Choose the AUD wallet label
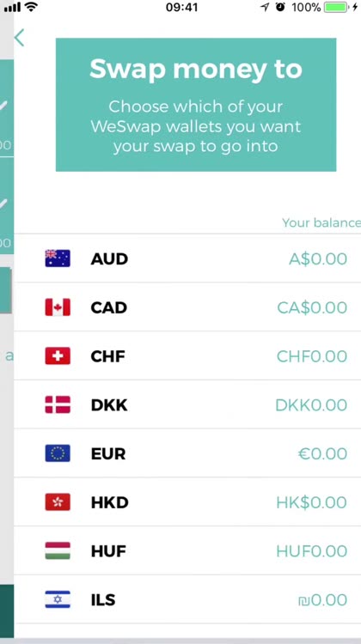 coord(109,259)
